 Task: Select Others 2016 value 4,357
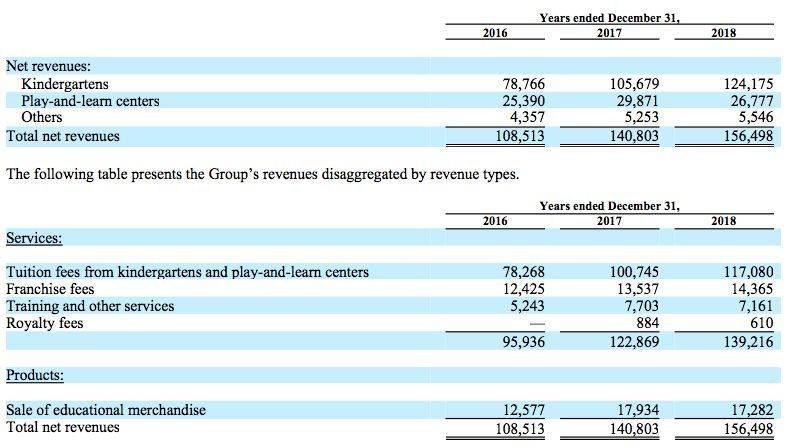[528, 117]
